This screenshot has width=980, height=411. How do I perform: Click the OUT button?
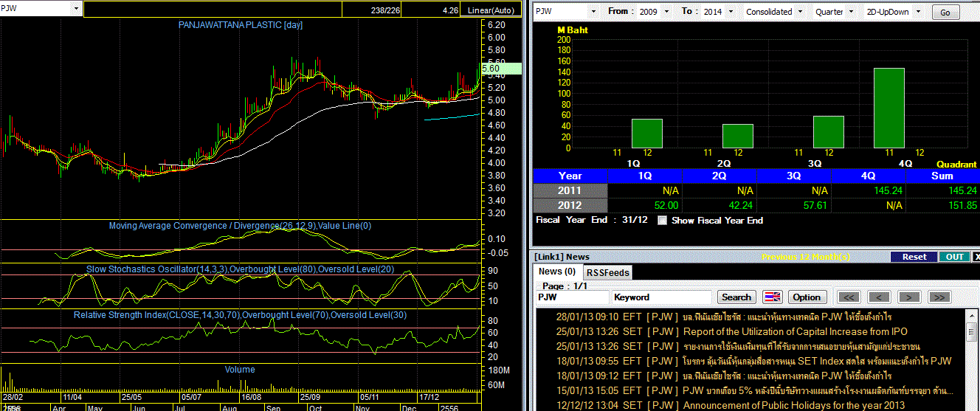[x=955, y=257]
